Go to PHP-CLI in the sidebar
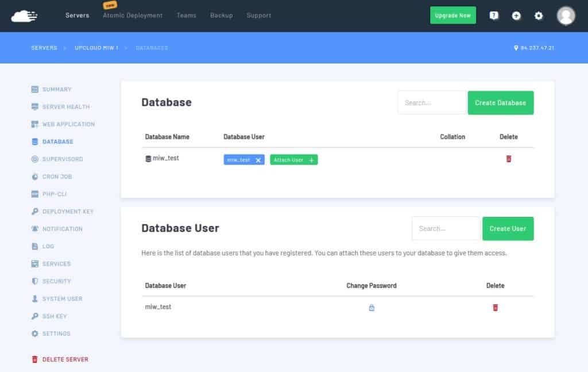 pos(55,194)
